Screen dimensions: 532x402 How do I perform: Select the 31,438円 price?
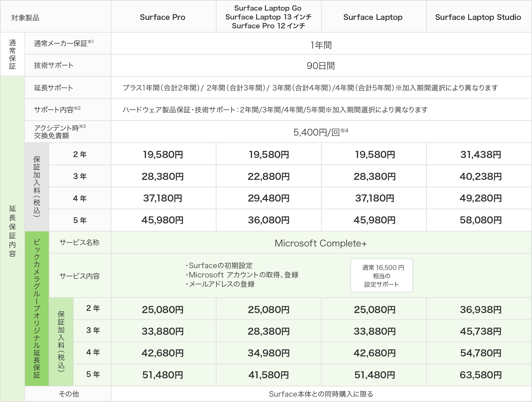point(481,154)
